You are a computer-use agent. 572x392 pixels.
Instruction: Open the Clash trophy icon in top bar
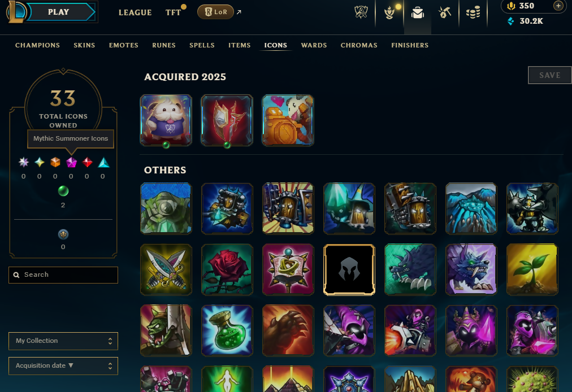coord(389,12)
